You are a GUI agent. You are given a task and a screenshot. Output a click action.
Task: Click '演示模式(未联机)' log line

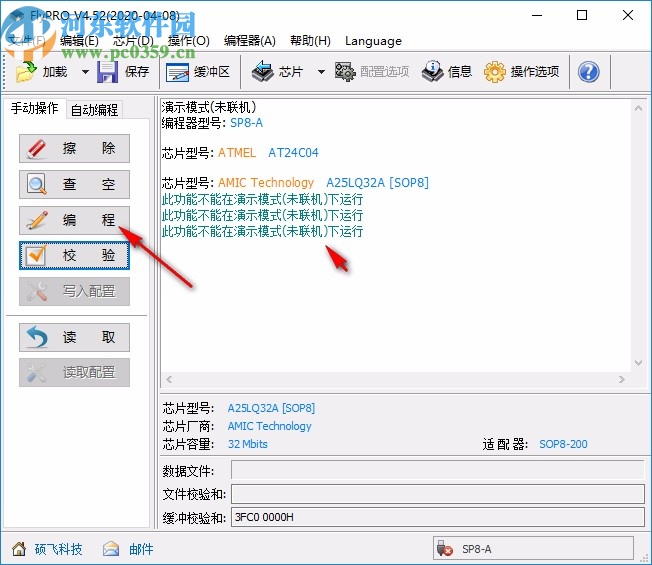click(x=208, y=107)
